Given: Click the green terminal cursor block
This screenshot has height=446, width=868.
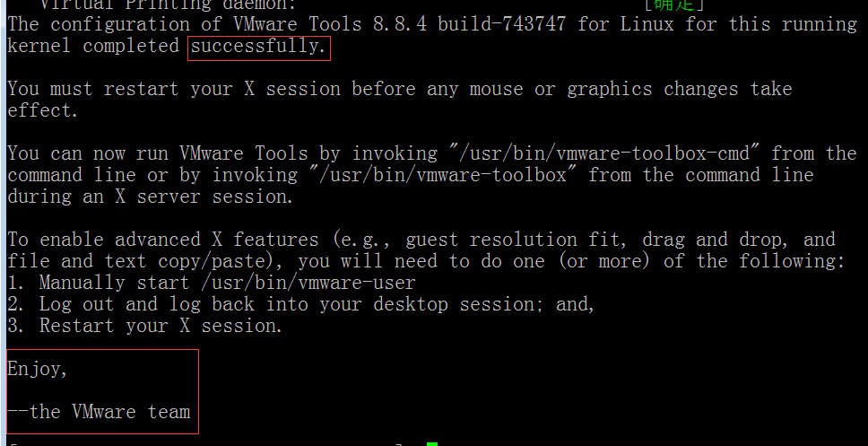Looking at the screenshot, I should (432, 444).
